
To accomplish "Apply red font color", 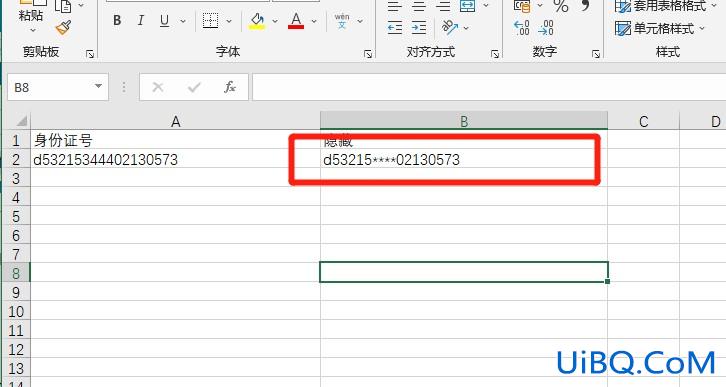I will point(296,20).
